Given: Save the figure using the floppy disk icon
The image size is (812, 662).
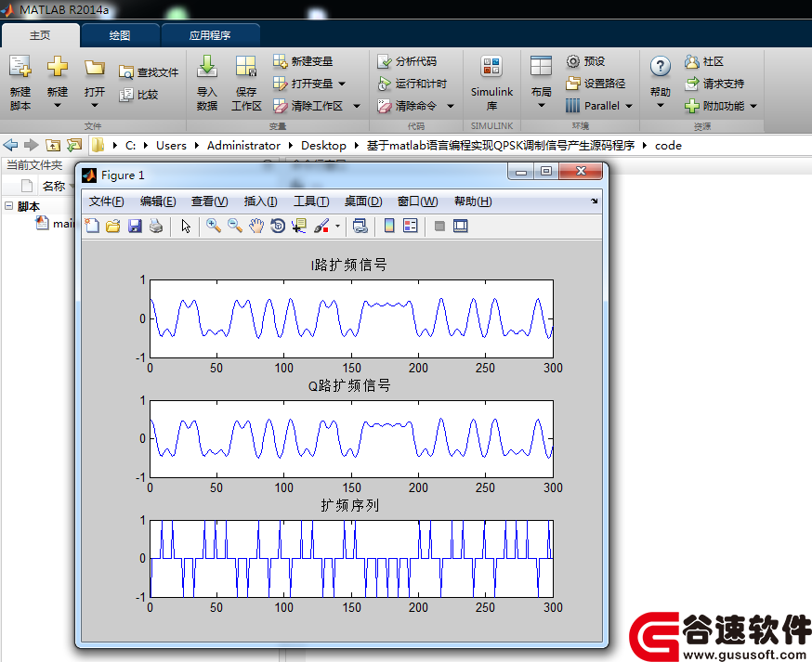Looking at the screenshot, I should 135,226.
